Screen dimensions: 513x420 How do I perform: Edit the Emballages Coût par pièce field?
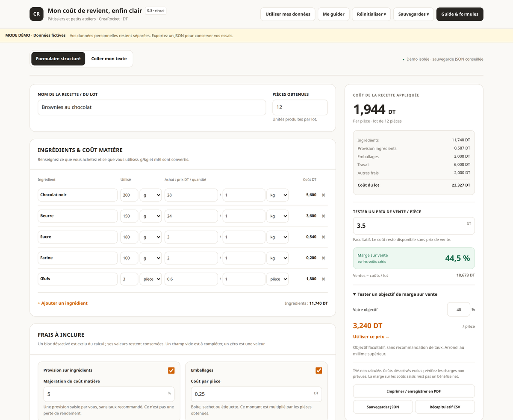256,394
